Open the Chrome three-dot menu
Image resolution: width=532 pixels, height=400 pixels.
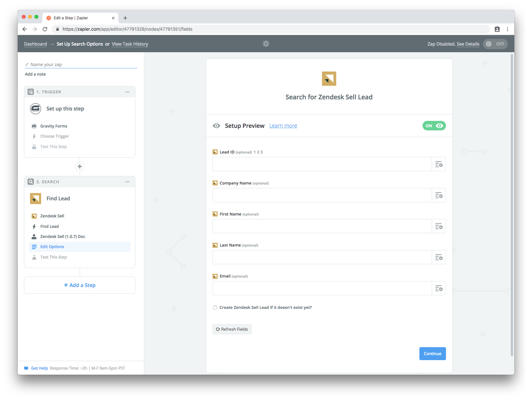click(507, 29)
